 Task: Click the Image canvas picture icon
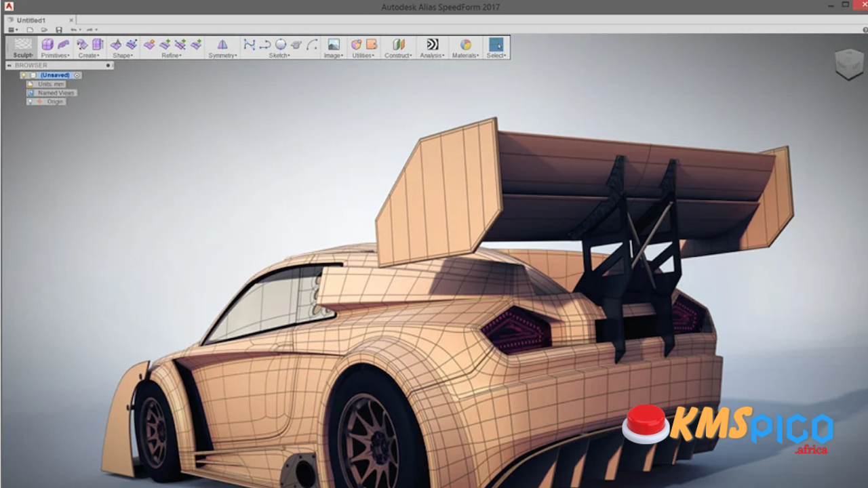334,45
